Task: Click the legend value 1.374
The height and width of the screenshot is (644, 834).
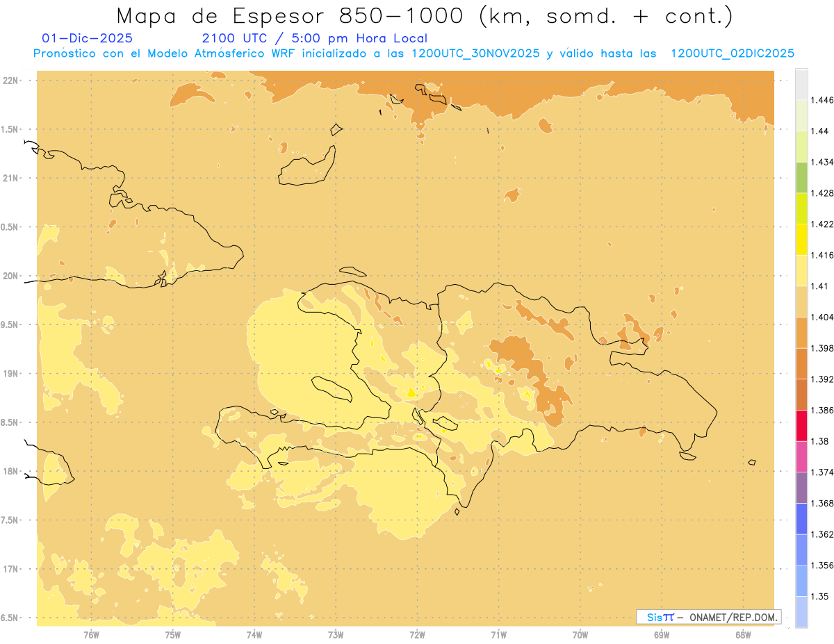Action: point(821,472)
